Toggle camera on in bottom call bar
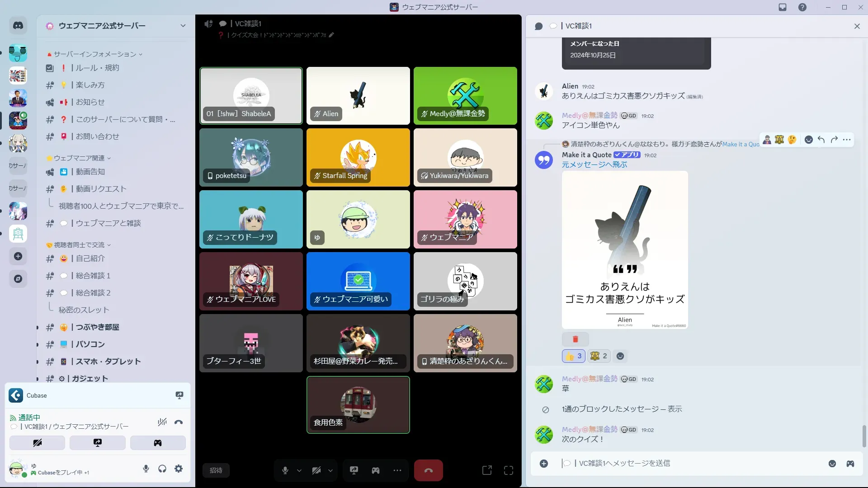Image resolution: width=868 pixels, height=488 pixels. [316, 470]
